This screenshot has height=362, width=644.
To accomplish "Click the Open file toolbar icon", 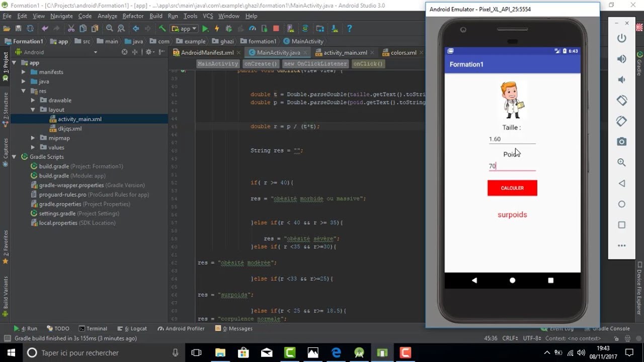I will [x=7, y=29].
